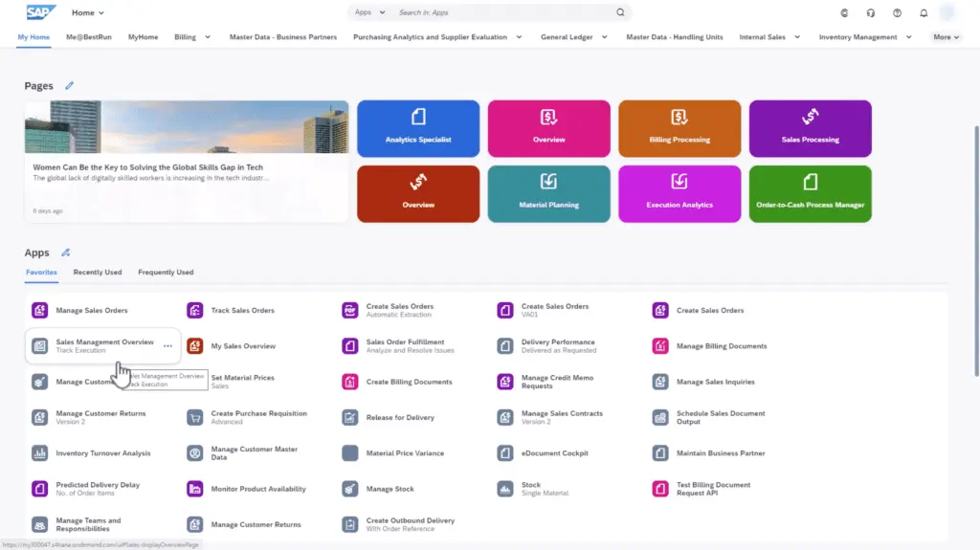Open My Sales Overview app icon
The image size is (980, 550).
tap(195, 345)
